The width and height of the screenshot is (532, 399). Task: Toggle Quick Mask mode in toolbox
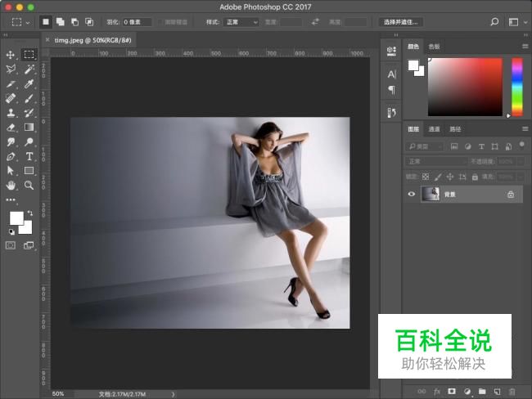[11, 244]
